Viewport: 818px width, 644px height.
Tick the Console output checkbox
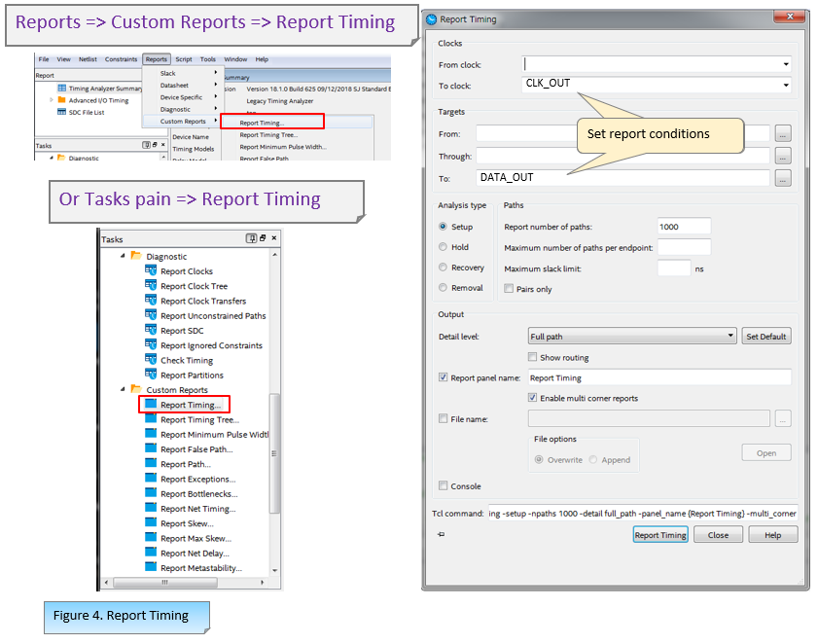click(x=444, y=486)
